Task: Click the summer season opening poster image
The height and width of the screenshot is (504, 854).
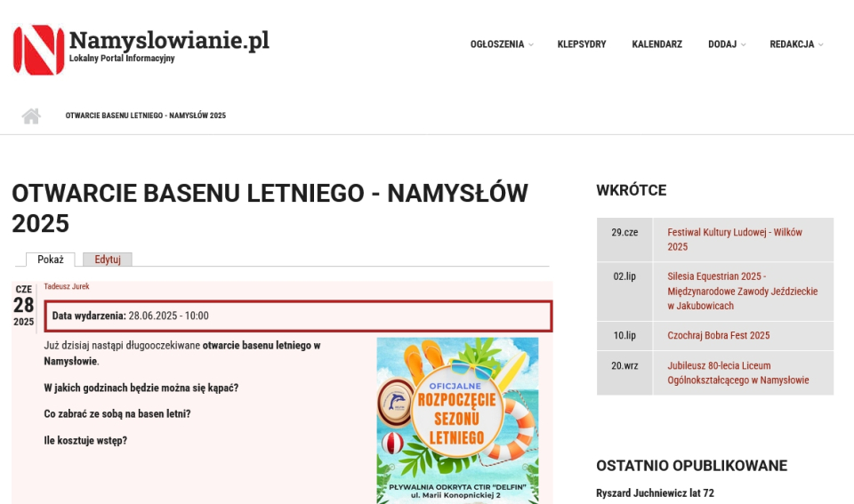Action: point(457,420)
